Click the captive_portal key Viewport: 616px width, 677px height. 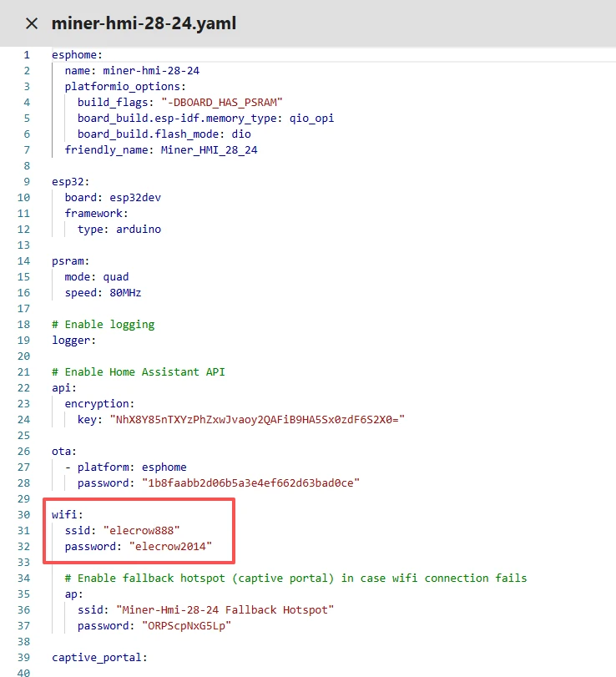[x=98, y=657]
